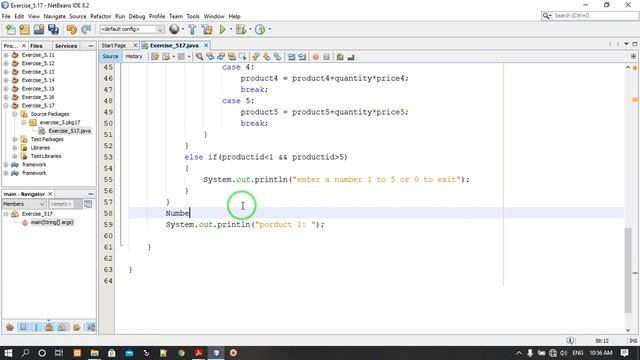The width and height of the screenshot is (640, 360).
Task: Run the project with green play icon
Action: click(x=222, y=29)
